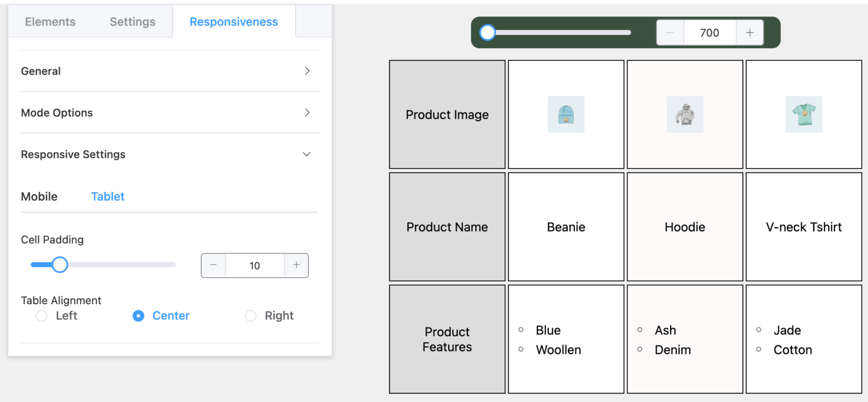Image resolution: width=868 pixels, height=402 pixels.
Task: Decrease preview width with minus button
Action: pyautogui.click(x=670, y=33)
